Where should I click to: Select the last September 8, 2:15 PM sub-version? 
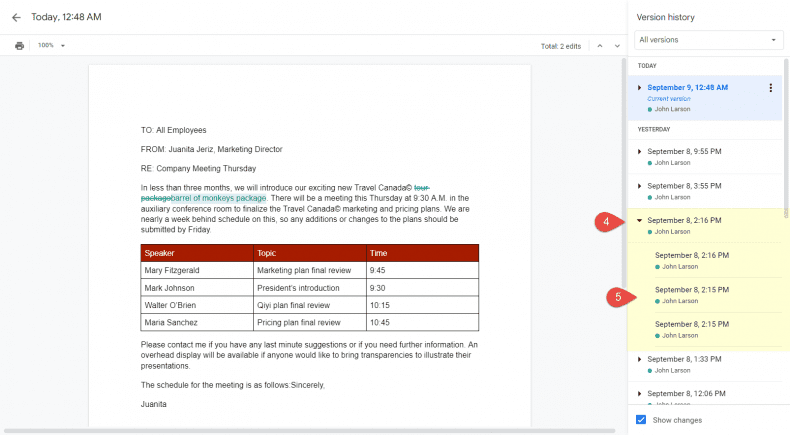coord(692,324)
